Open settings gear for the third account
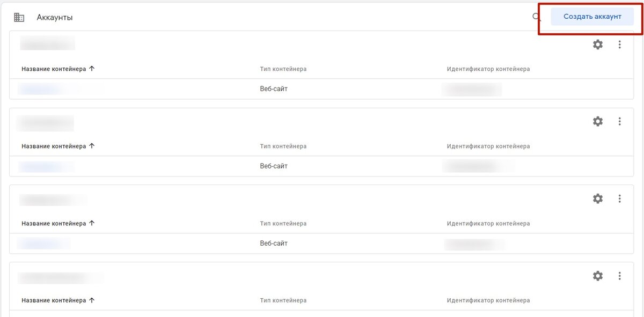This screenshot has height=317, width=644. 597,198
